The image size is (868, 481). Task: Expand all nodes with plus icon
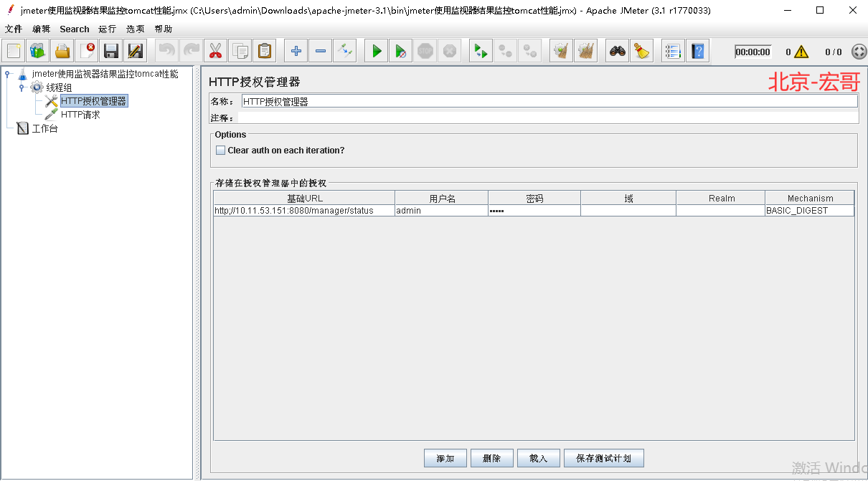click(x=296, y=51)
